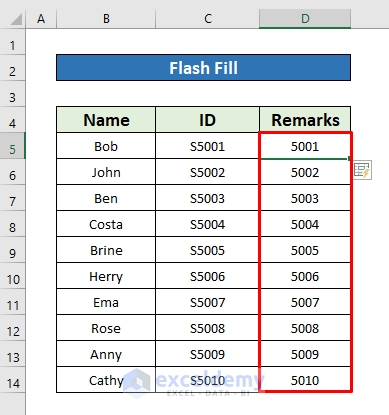
Task: Select the cell containing John
Action: (106, 172)
